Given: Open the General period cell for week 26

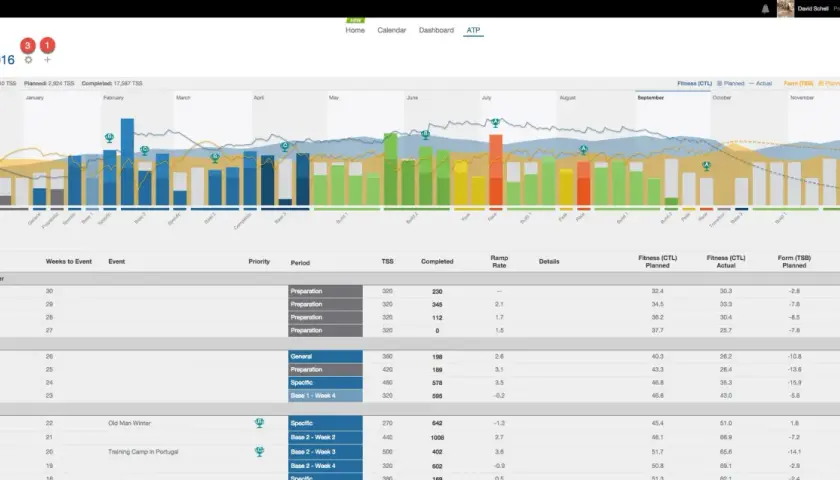Looking at the screenshot, I should coord(325,357).
